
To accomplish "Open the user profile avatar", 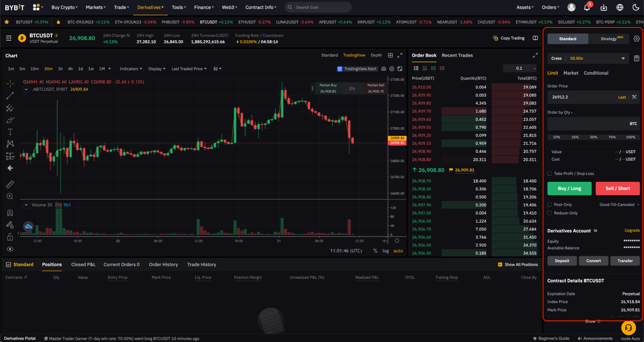I will click(x=572, y=7).
